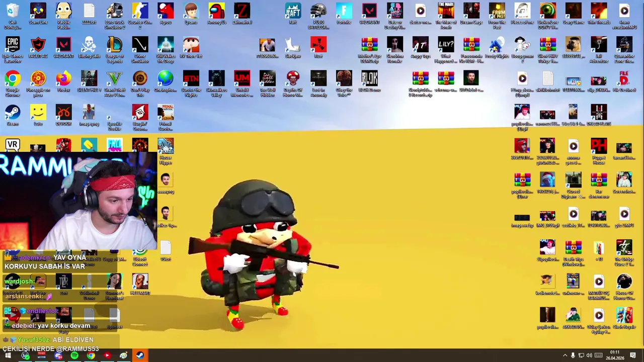
Task: Show hidden system tray icons
Action: click(x=565, y=356)
